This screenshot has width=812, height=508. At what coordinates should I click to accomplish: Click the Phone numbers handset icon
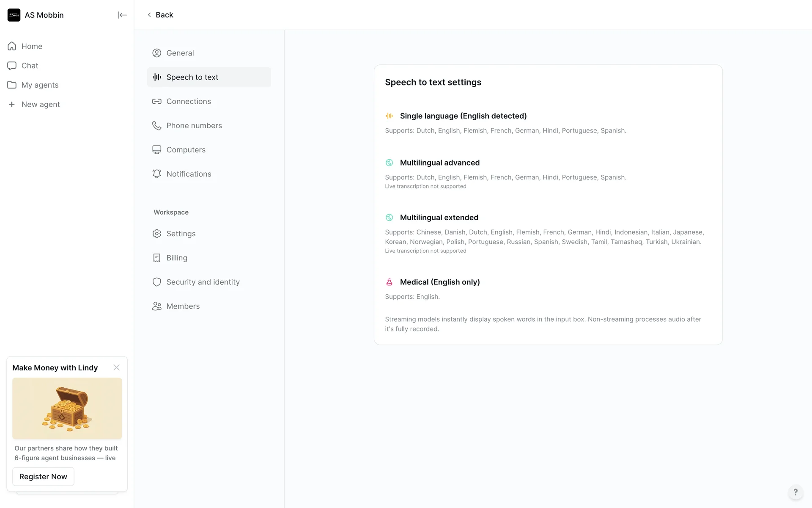(x=157, y=126)
